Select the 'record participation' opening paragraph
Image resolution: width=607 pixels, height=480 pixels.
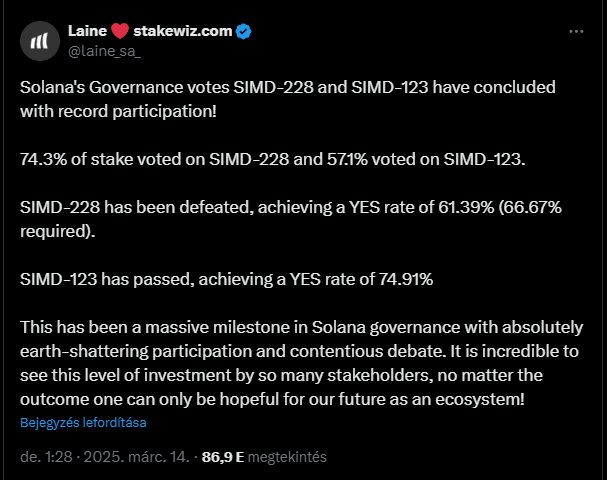click(x=288, y=99)
